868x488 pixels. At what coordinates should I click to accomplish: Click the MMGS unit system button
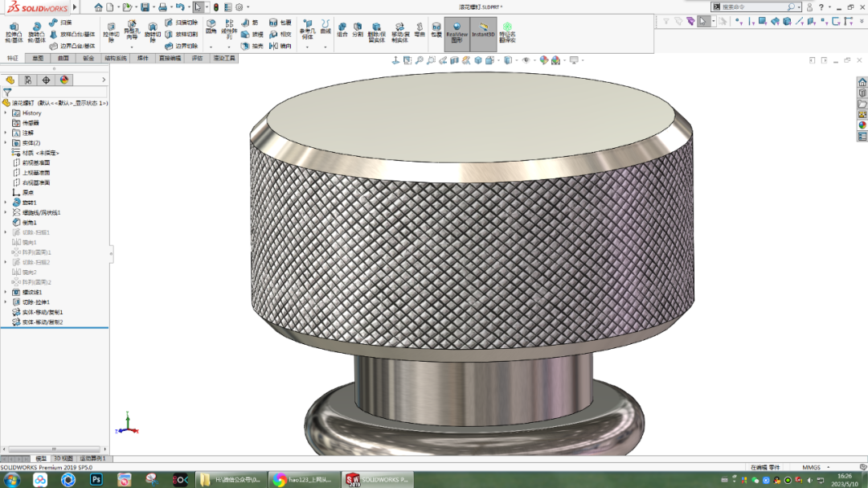click(810, 466)
